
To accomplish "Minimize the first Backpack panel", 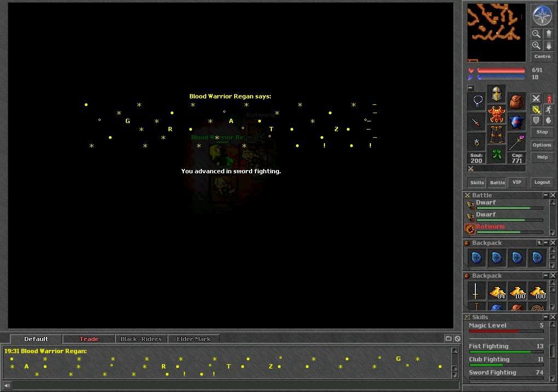I will pyautogui.click(x=546, y=243).
